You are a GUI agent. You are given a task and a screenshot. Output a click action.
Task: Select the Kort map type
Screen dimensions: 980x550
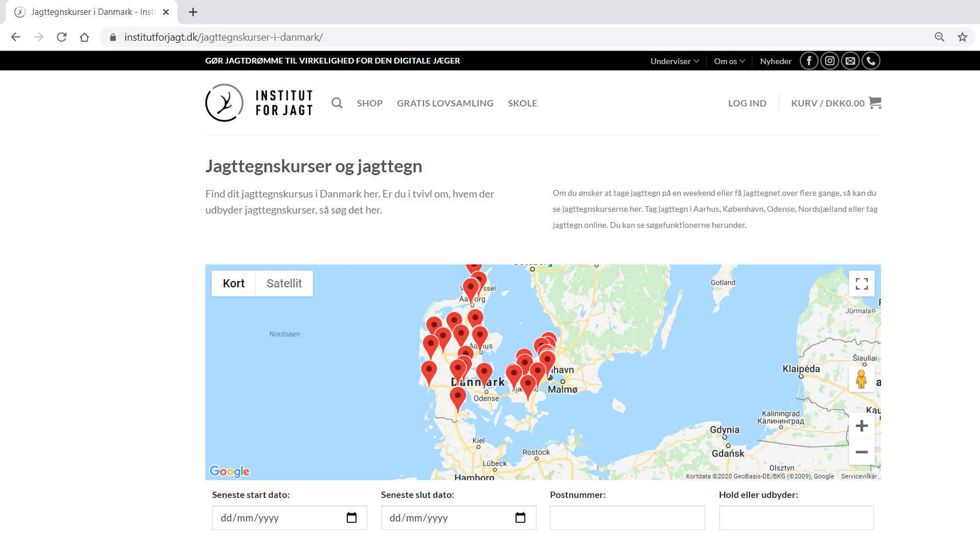(233, 283)
